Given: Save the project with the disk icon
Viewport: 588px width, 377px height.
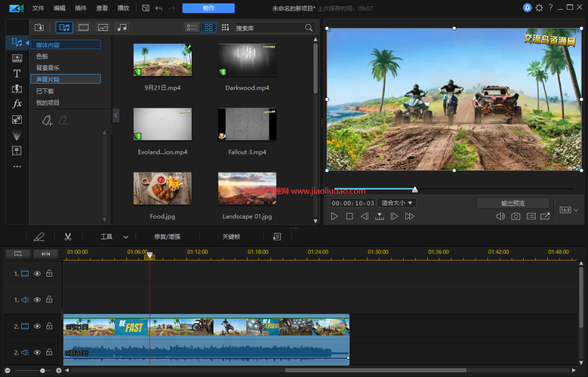Looking at the screenshot, I should (x=146, y=8).
